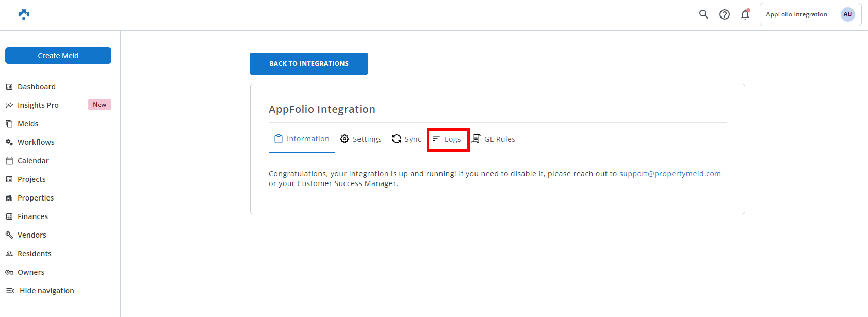Switch to the Logs tab

(448, 139)
